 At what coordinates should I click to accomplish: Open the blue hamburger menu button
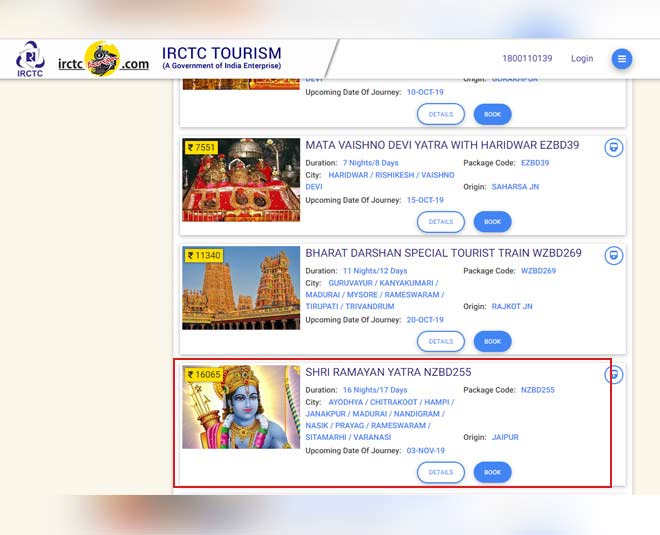point(622,59)
